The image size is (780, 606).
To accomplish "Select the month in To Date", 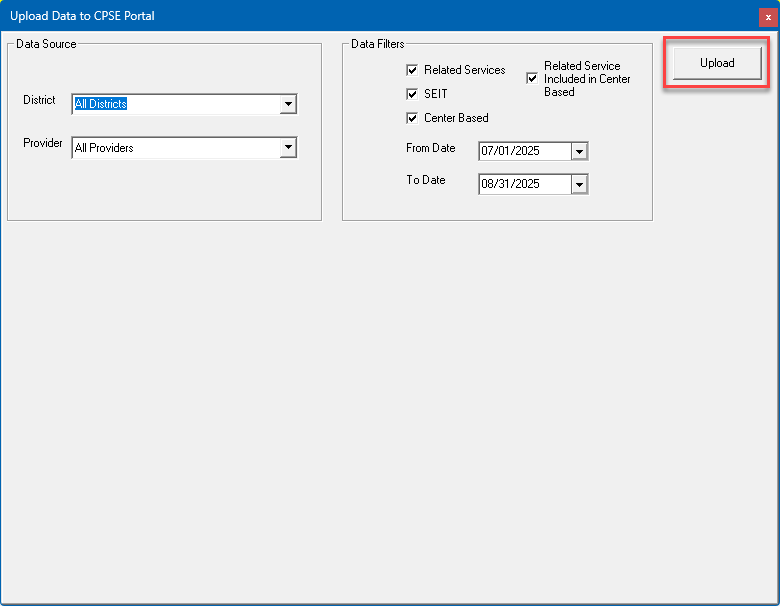I will point(488,185).
